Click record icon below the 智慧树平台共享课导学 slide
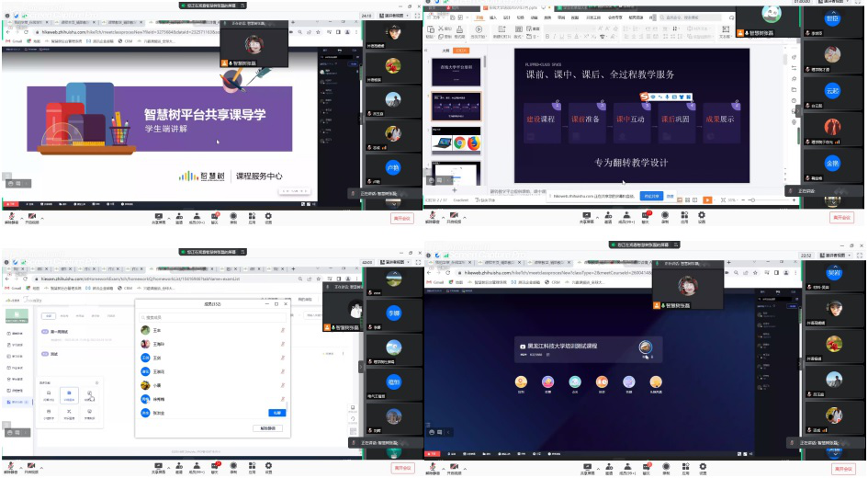This screenshot has height=478, width=868. 233,218
